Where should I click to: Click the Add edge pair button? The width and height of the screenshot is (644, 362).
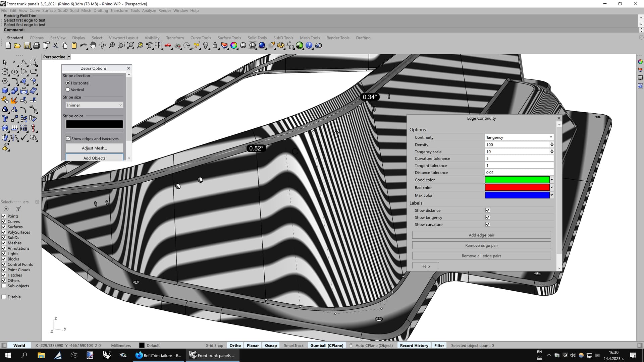(481, 235)
